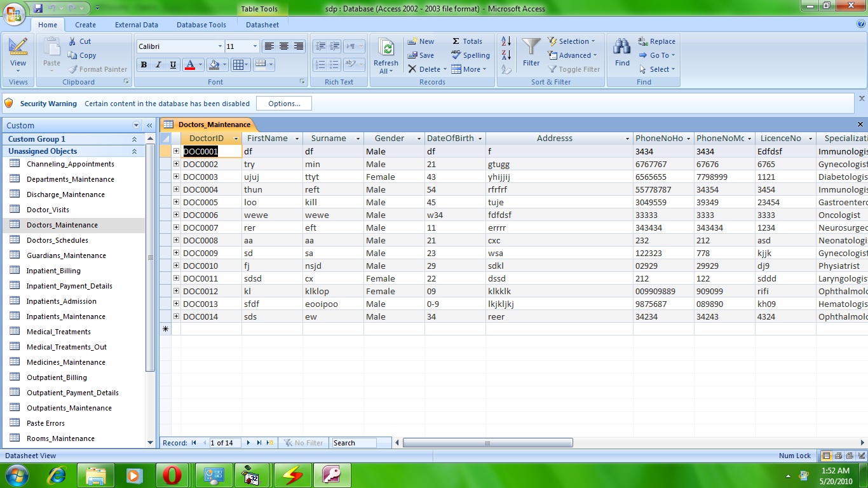The image size is (868, 488).
Task: Open Inpatient_Billing table in pane
Action: (53, 271)
